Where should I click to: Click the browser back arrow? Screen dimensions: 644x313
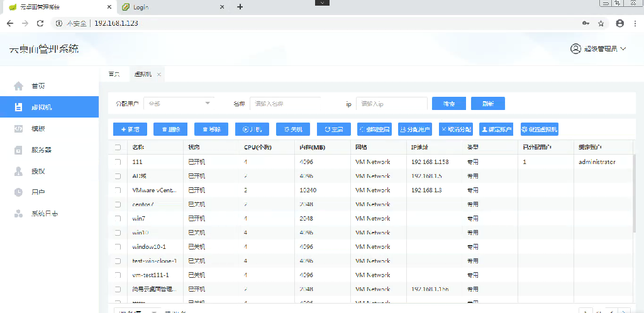(10, 23)
